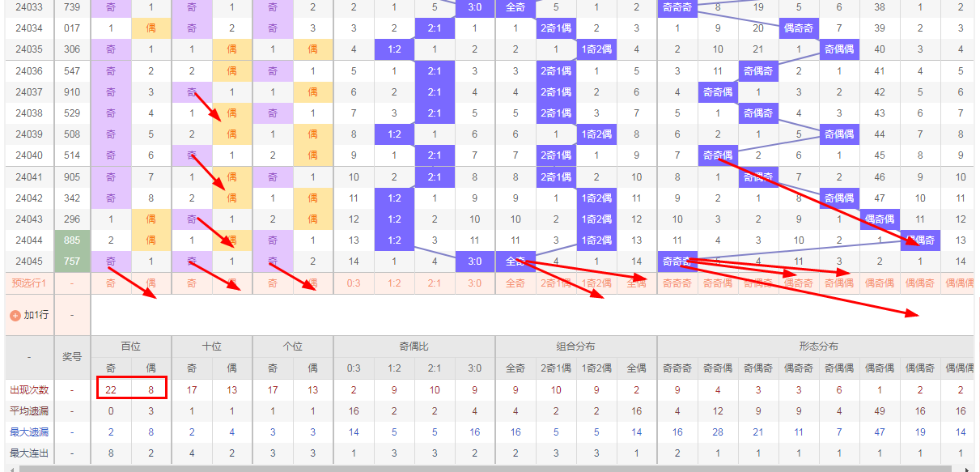Click the 预选行1 row label

(x=28, y=283)
